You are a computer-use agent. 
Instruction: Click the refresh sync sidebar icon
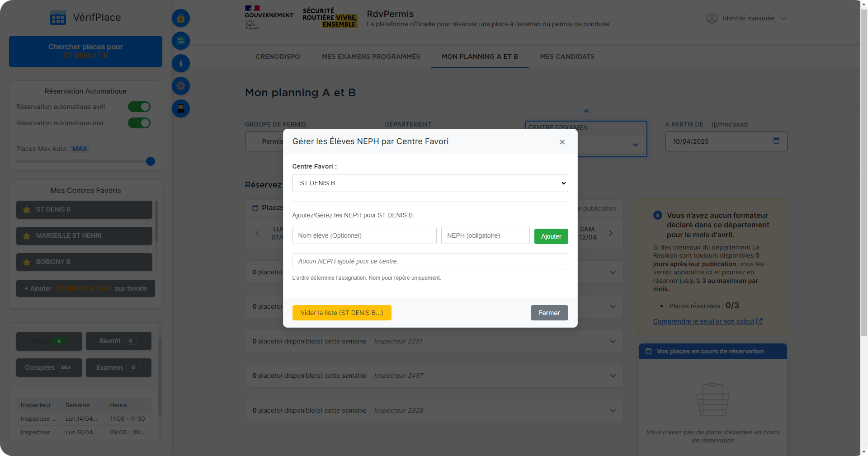click(x=180, y=41)
